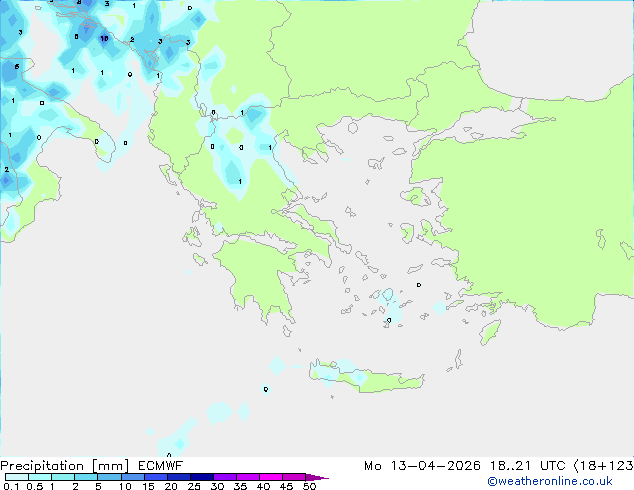Select the 10–15 mm blue legend swatch
This screenshot has height=490, width=634.
pos(133,477)
